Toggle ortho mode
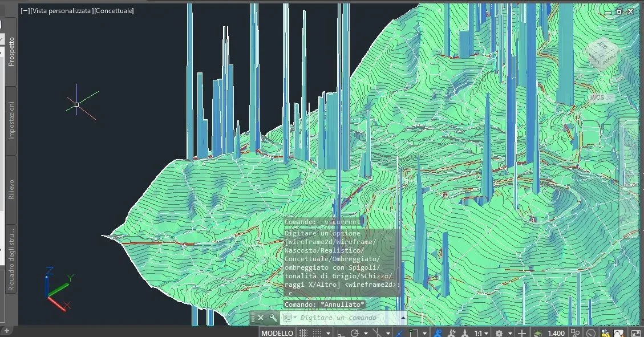The width and height of the screenshot is (644, 337). coord(341,333)
